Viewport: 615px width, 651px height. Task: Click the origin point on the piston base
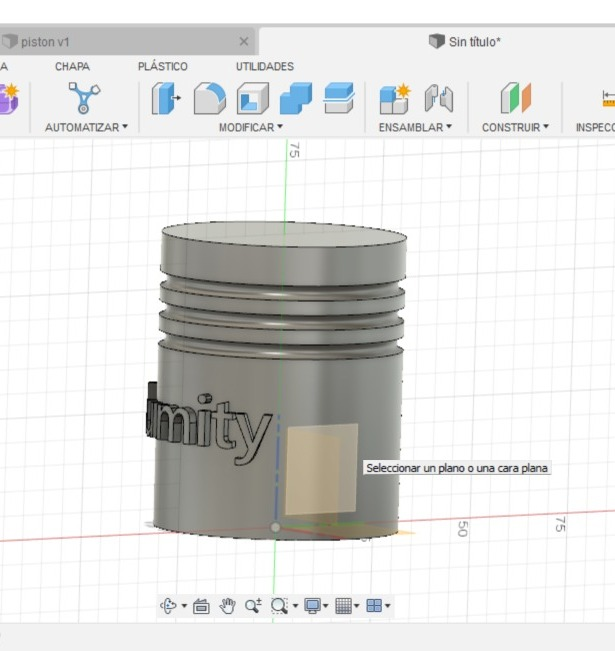tap(275, 527)
